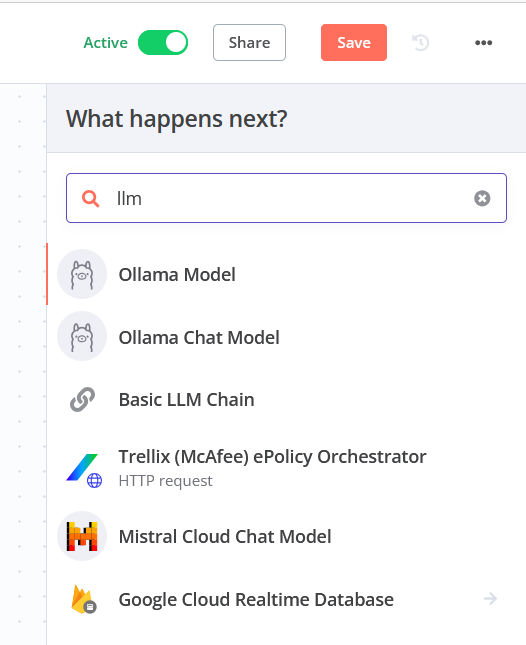Click the Firebase Realtime Database icon
The image size is (526, 645).
click(x=83, y=599)
